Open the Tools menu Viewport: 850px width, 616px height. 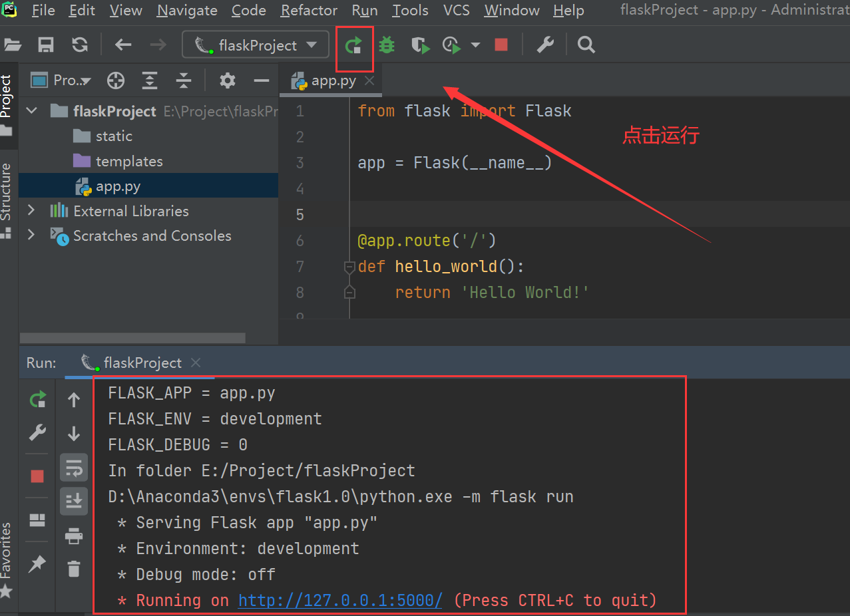click(x=410, y=11)
